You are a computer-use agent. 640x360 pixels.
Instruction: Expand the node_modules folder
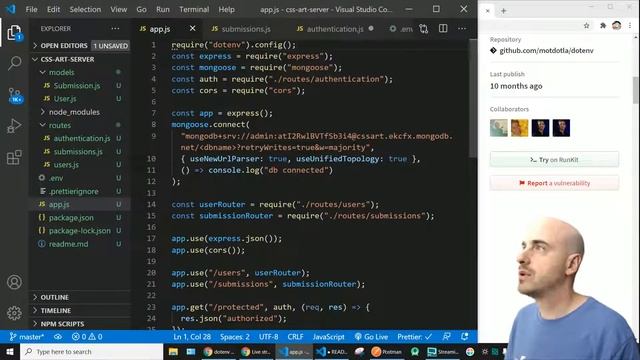pyautogui.click(x=80, y=112)
